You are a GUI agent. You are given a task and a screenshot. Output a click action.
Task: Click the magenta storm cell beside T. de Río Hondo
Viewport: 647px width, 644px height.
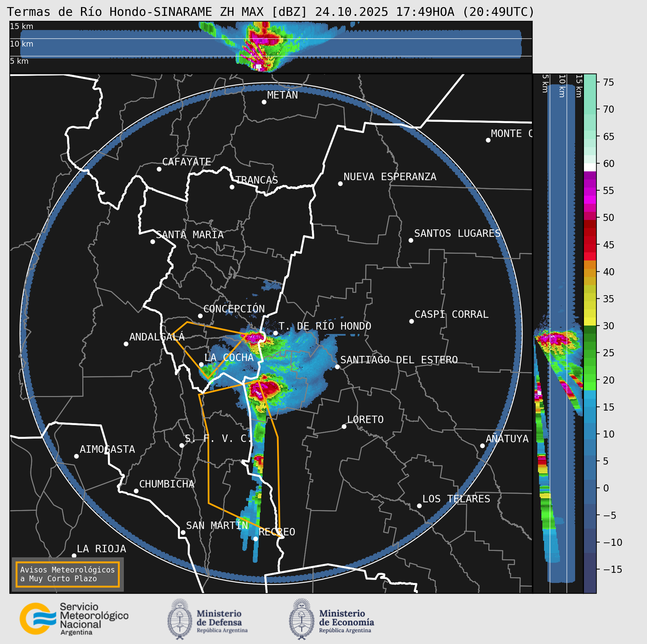(254, 337)
